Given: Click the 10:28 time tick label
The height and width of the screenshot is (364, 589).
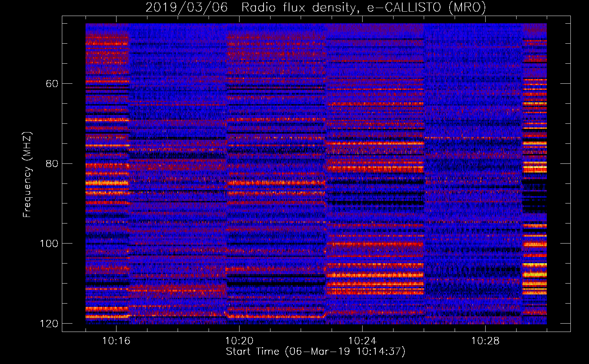Looking at the screenshot, I should (x=485, y=341).
